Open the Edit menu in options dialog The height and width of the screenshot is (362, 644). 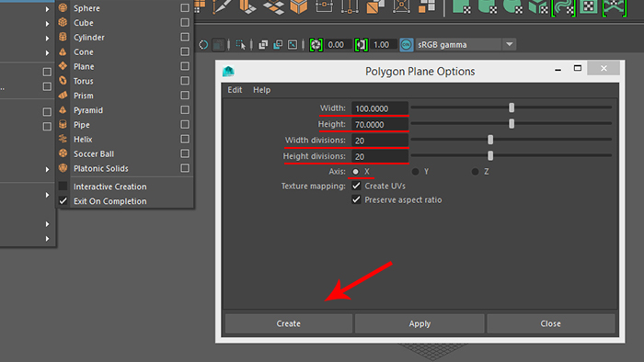pos(235,90)
